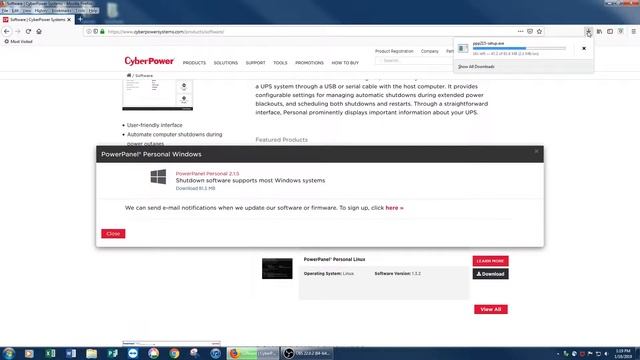Open the Windows Start orb
Image resolution: width=640 pixels, height=360 pixels.
pos(9,353)
